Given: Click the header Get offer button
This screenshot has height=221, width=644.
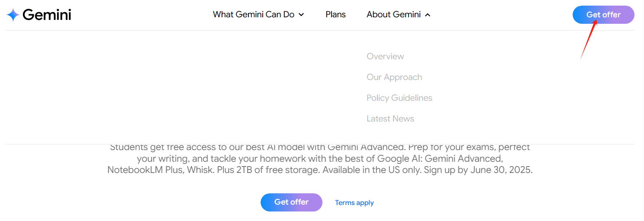Looking at the screenshot, I should click(603, 15).
